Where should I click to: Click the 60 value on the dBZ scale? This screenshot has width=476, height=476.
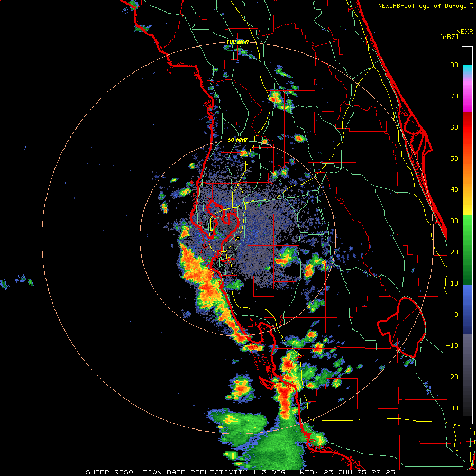pyautogui.click(x=454, y=127)
